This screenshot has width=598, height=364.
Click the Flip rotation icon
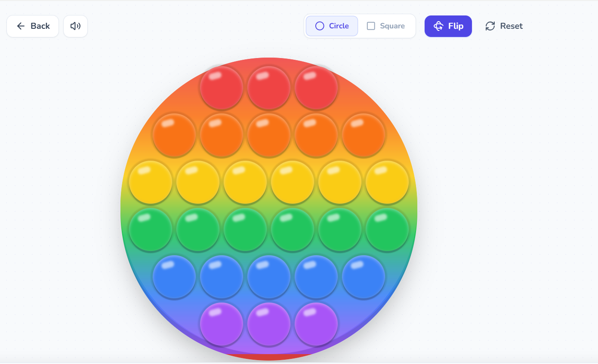tap(438, 26)
